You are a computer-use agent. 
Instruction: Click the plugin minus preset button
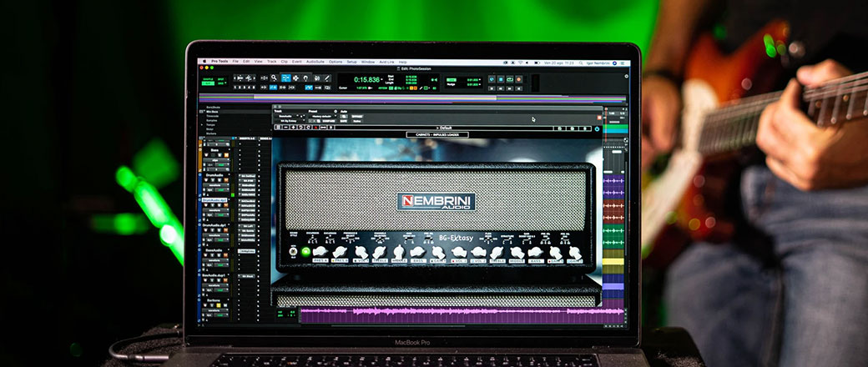(286, 128)
